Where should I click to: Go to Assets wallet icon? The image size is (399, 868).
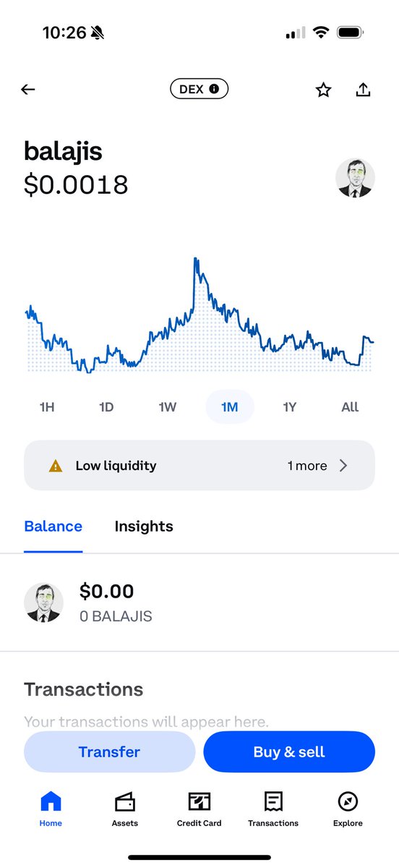point(125,801)
